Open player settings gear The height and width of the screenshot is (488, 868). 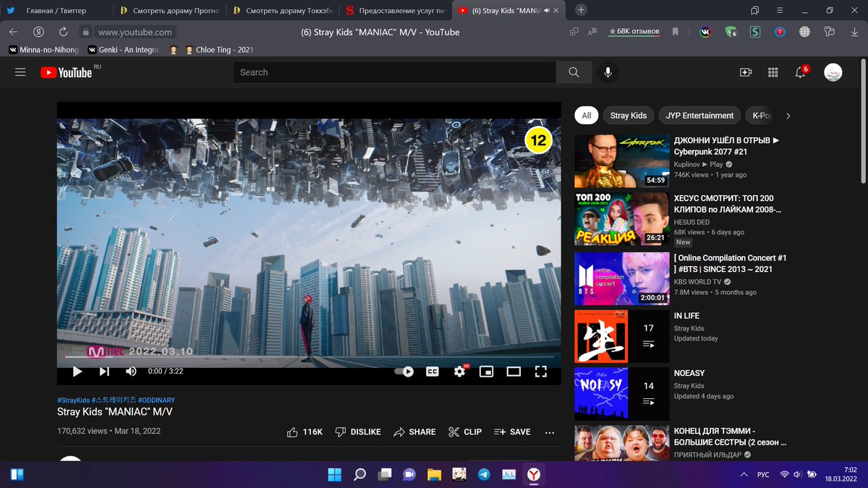pos(459,372)
